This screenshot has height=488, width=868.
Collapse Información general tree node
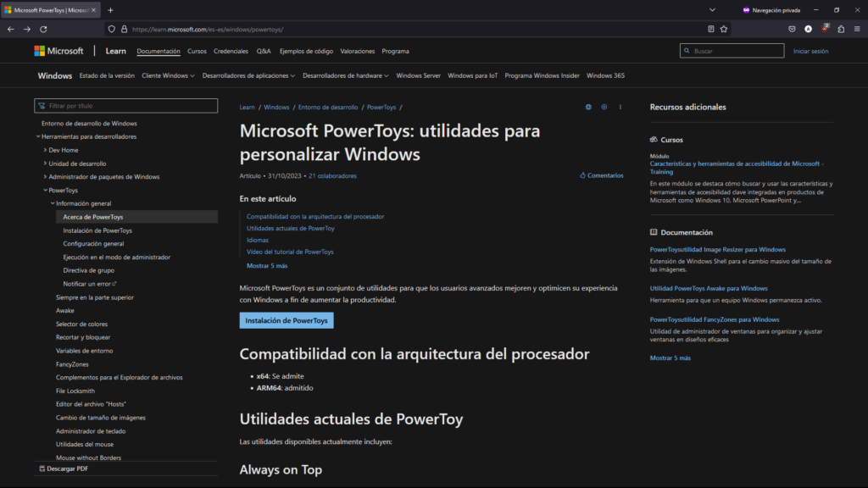click(53, 203)
